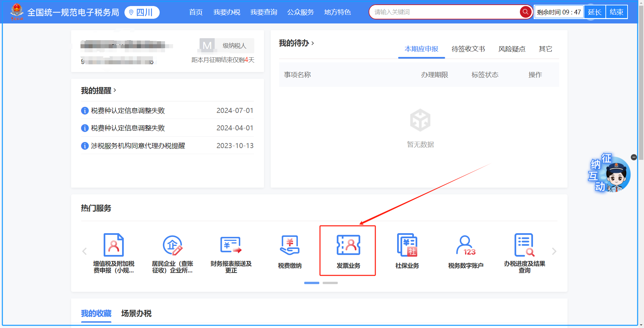This screenshot has width=644, height=328.
Task: Select the 四川 region selector
Action: point(142,12)
